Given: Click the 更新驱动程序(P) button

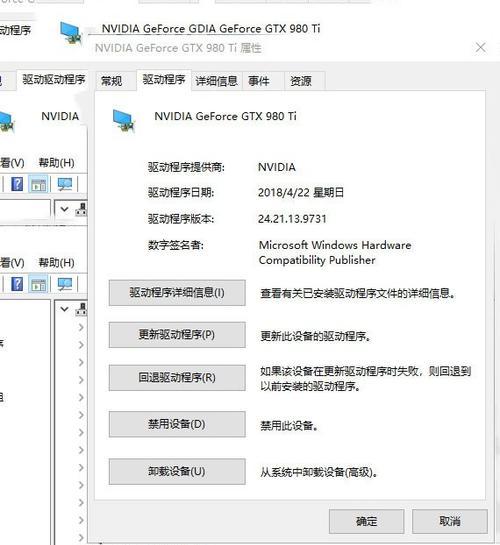Looking at the screenshot, I should (177, 335).
